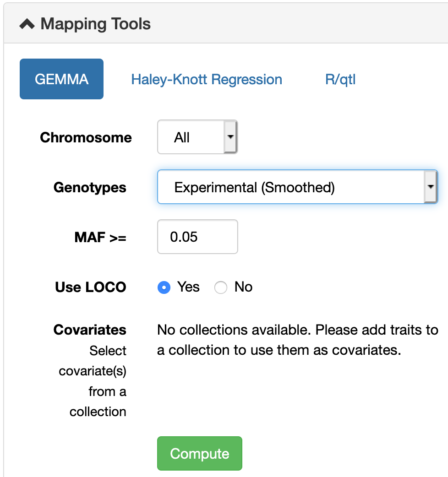Click the bold Covariates label

[90, 330]
